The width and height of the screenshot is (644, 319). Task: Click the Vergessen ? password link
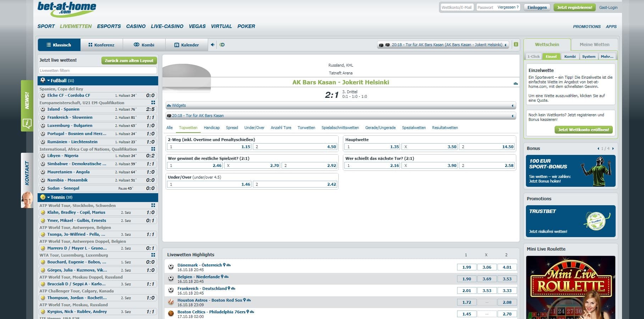point(508,7)
